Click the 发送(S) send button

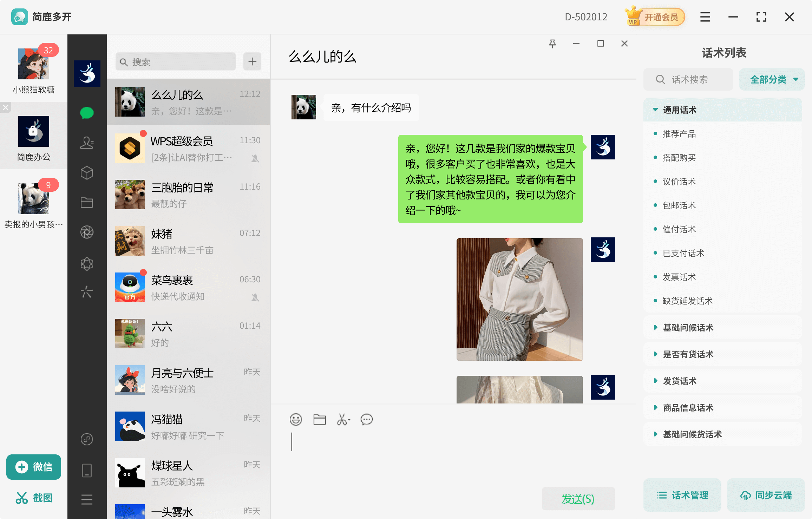point(578,498)
